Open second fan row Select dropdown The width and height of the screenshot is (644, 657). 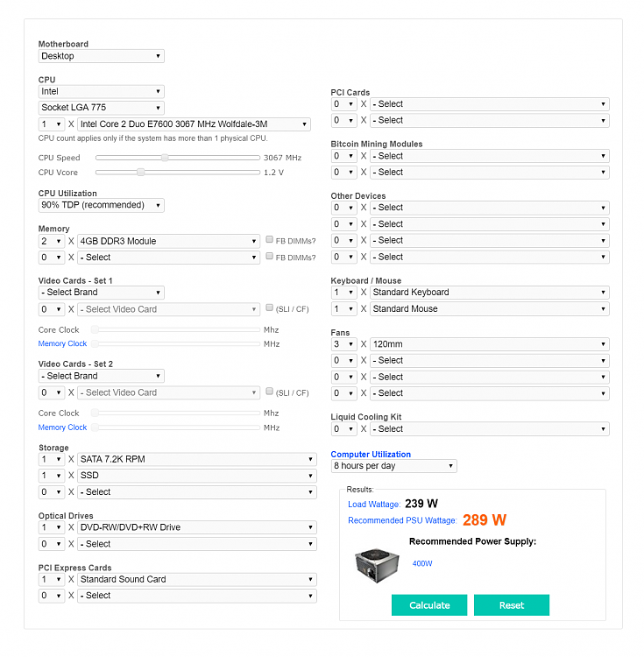click(490, 361)
